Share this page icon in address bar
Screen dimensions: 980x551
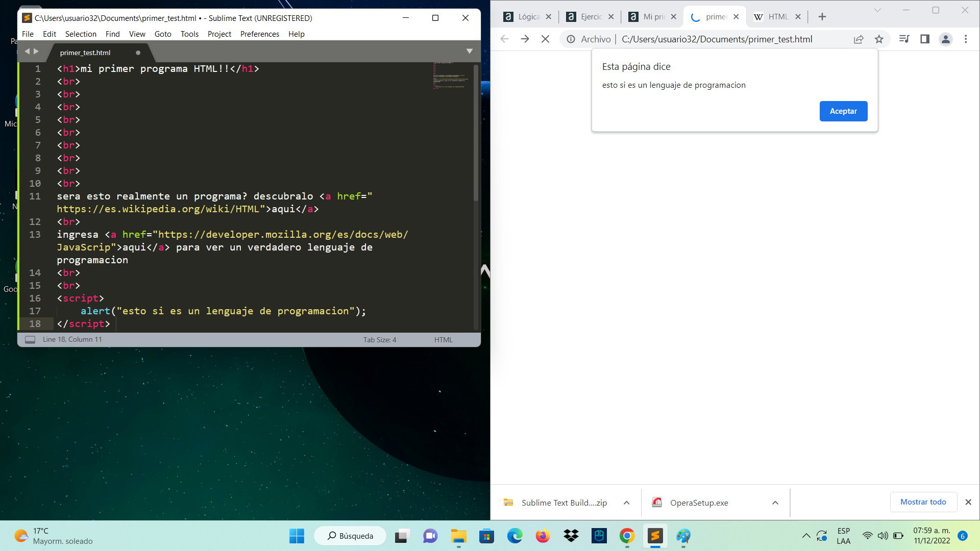[x=859, y=39]
